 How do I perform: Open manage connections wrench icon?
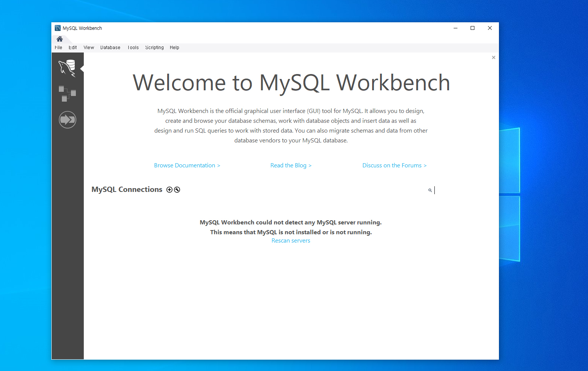(177, 190)
